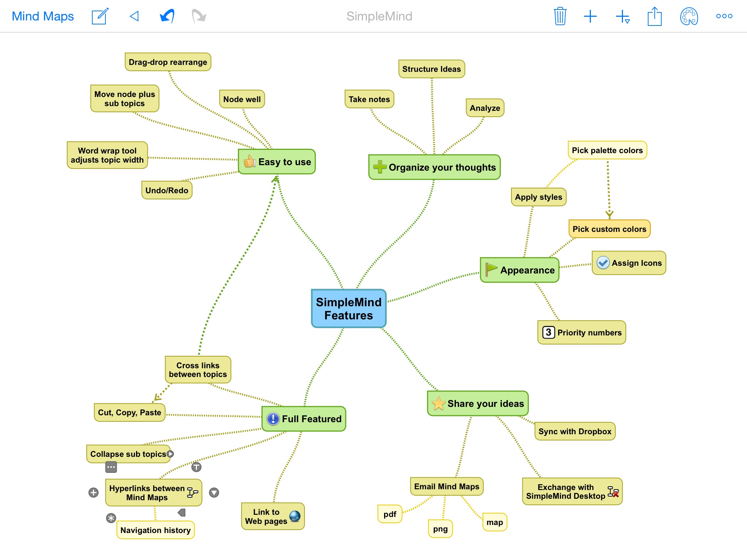
Task: Select the Cross links between topics node
Action: click(198, 370)
